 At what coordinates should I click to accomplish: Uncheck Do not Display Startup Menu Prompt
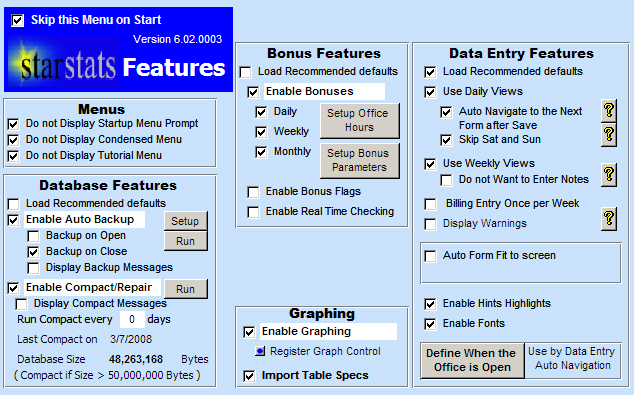[x=13, y=124]
